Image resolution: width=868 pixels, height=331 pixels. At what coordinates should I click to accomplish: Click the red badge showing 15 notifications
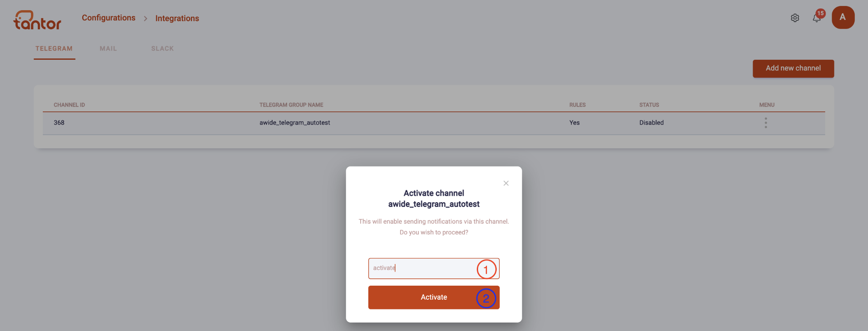tap(821, 13)
